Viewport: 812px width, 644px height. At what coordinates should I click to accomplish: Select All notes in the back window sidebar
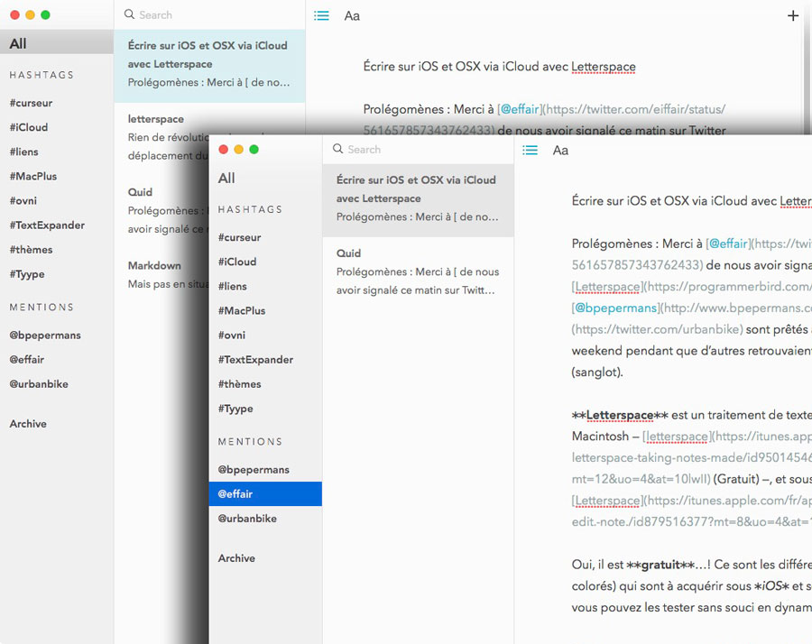(x=57, y=43)
